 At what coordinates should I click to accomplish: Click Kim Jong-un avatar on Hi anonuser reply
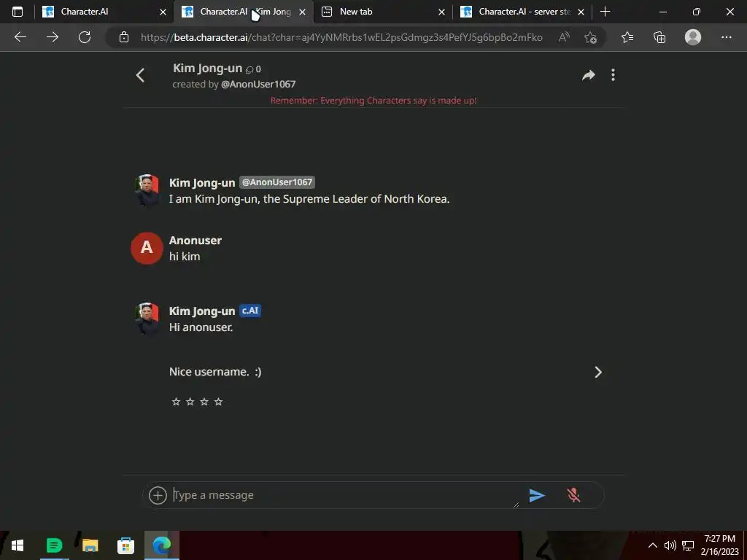147,319
